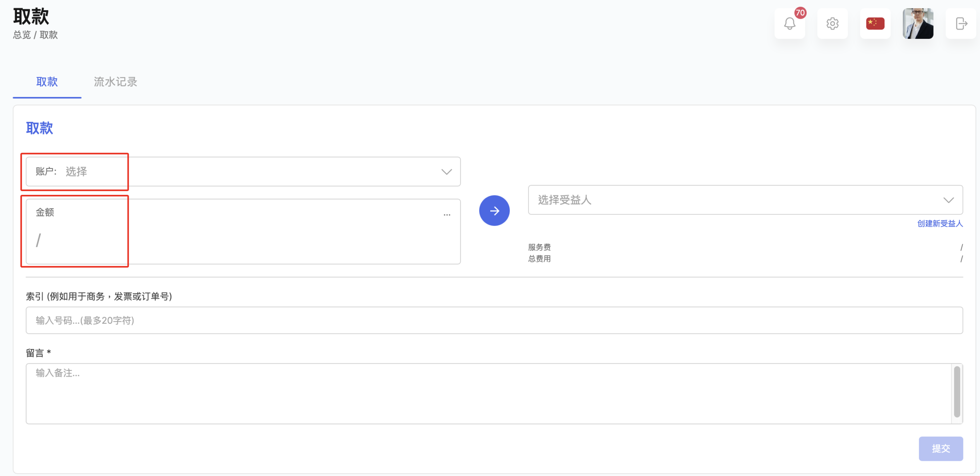Switch to the 流水记录 tab
980x476 pixels.
click(115, 81)
